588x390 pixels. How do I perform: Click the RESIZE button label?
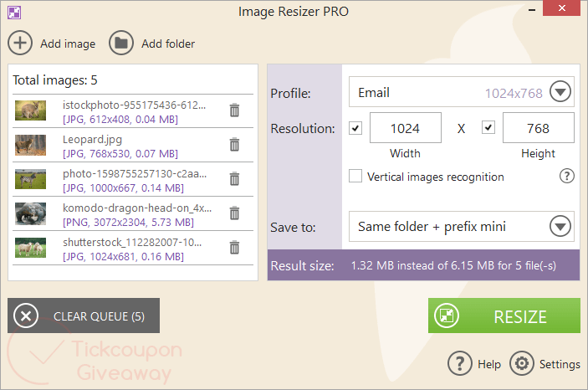click(520, 317)
